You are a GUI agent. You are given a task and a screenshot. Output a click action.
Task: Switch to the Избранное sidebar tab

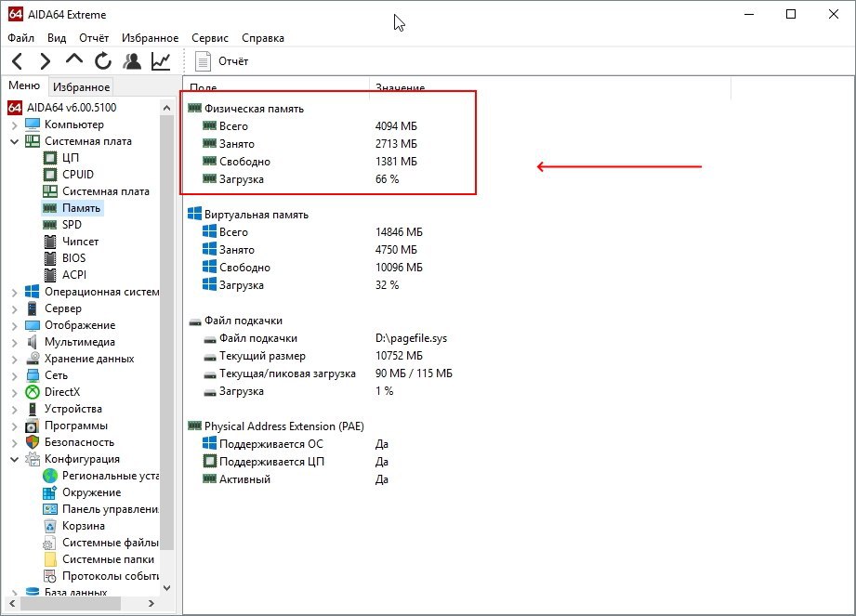click(x=82, y=86)
